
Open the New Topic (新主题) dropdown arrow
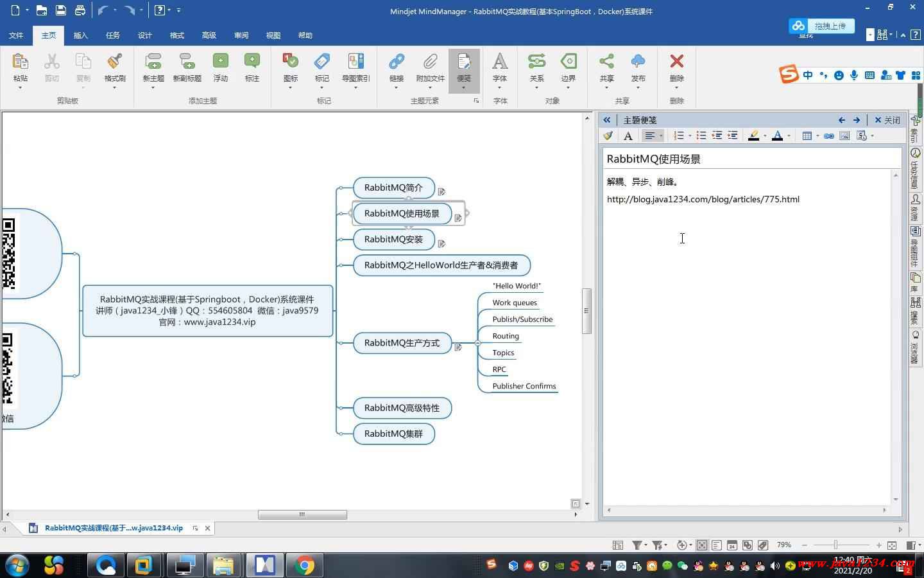153,88
